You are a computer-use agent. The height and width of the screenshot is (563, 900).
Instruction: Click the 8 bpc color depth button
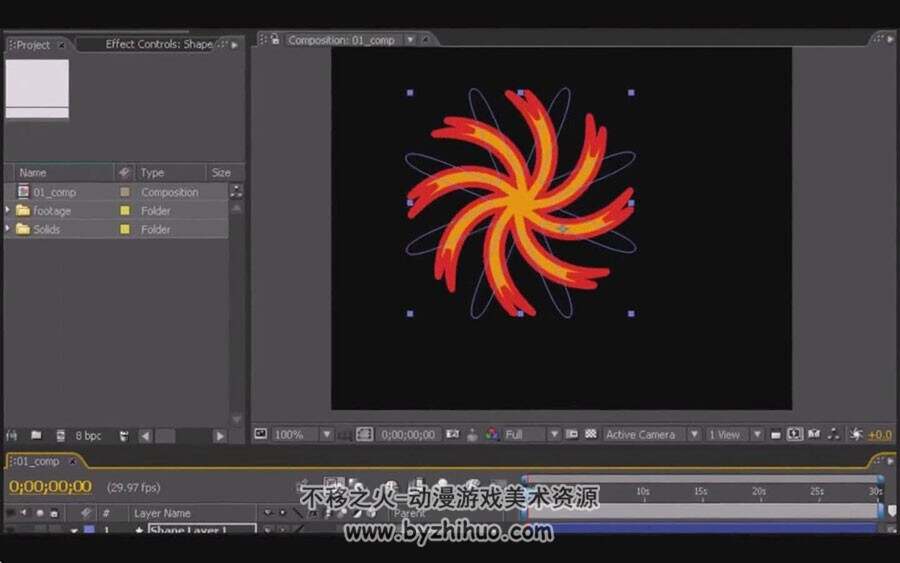(88, 436)
